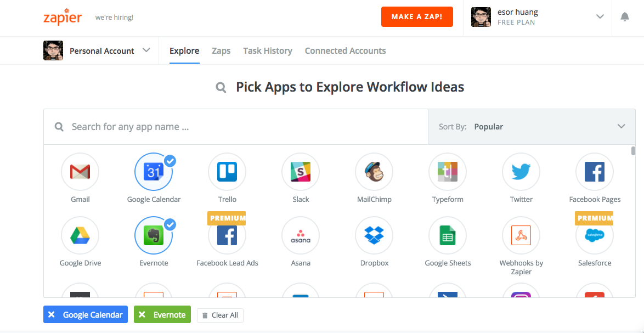Click the app list scrollbar thumb
Image resolution: width=644 pixels, height=333 pixels.
(634, 151)
